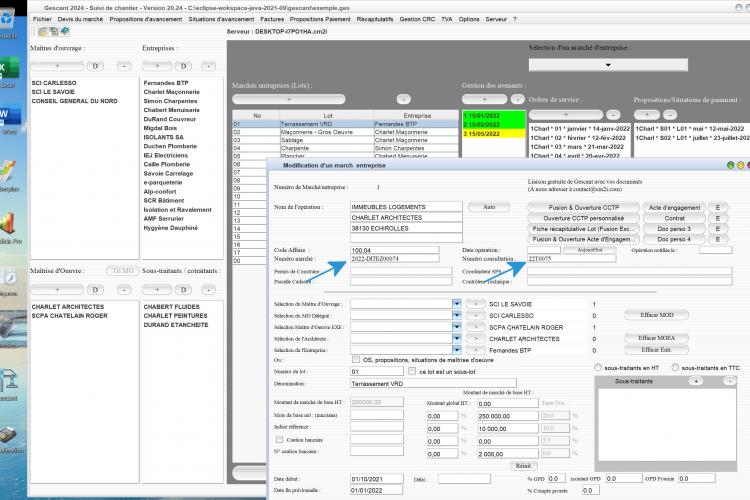
Task: Click the Auto button beside operation name
Action: [489, 207]
